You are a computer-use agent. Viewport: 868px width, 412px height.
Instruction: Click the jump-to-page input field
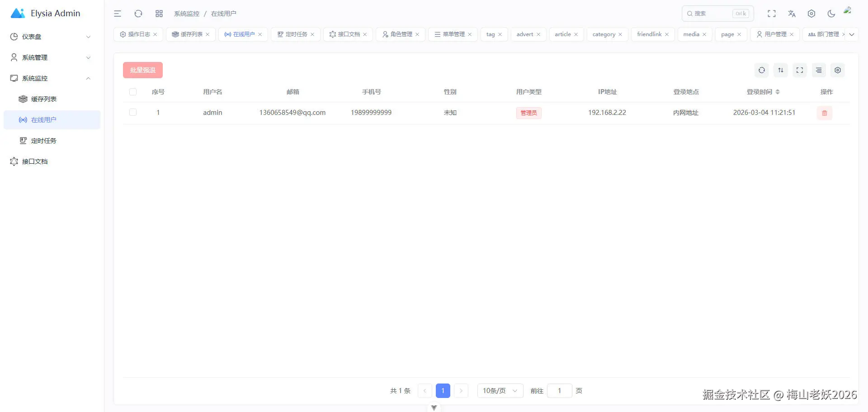click(560, 391)
